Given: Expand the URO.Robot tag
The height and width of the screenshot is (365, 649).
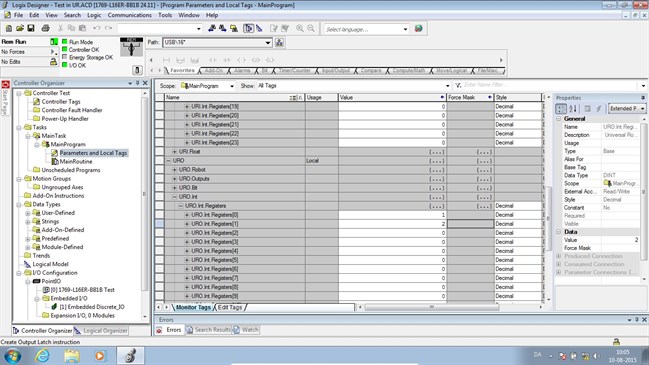Looking at the screenshot, I should 175,170.
